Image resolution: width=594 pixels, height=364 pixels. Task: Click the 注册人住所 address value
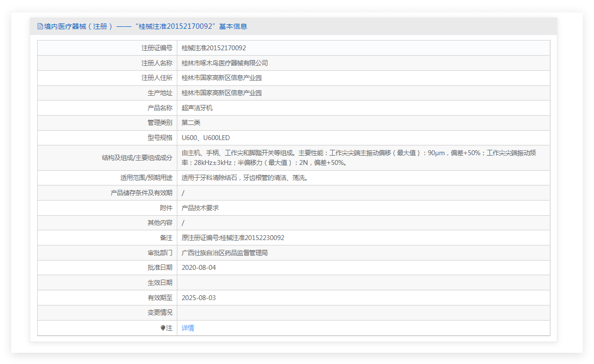pyautogui.click(x=222, y=78)
